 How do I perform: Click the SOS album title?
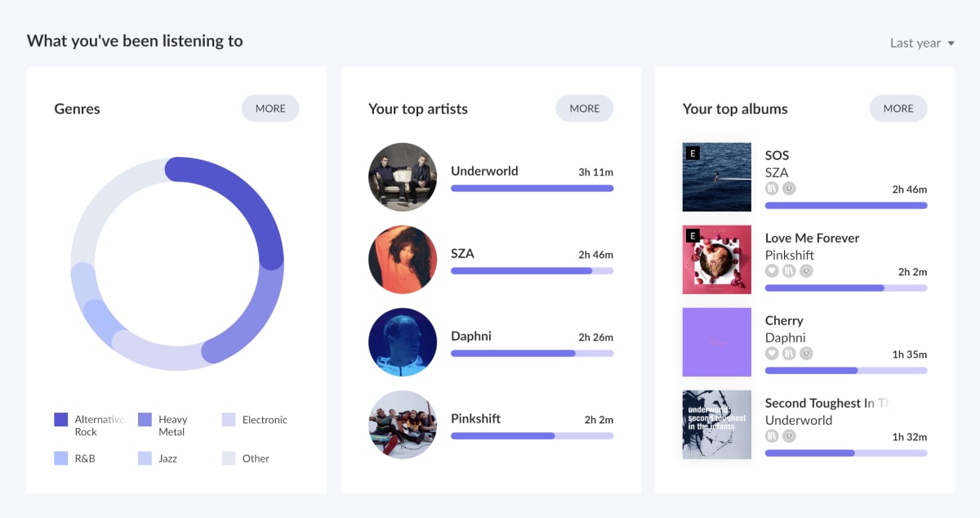click(x=777, y=155)
